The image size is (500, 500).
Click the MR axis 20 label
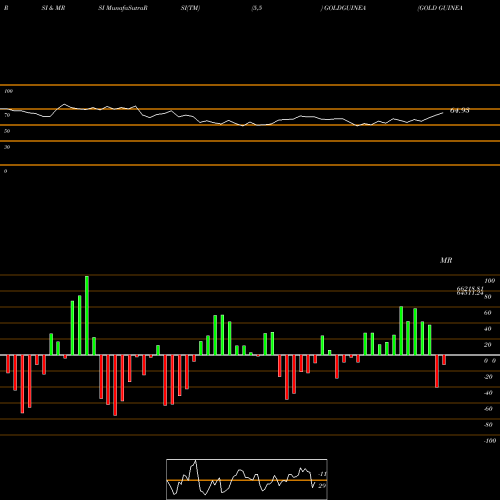488,345
